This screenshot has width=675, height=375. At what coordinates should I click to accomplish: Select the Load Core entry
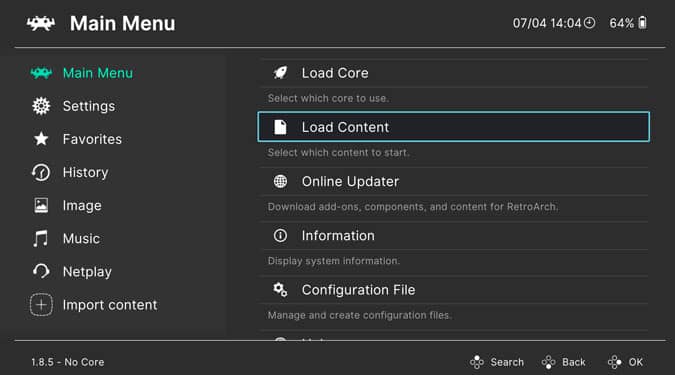(454, 73)
